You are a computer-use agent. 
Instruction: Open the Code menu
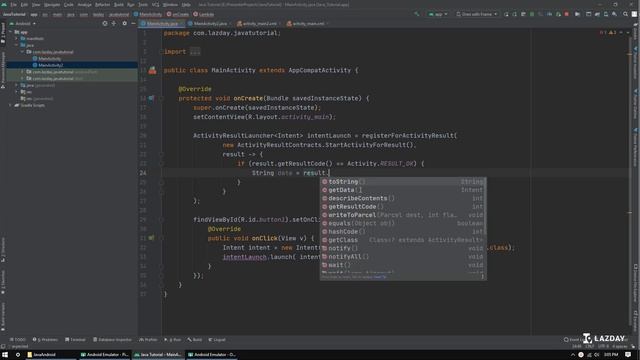[69, 4]
